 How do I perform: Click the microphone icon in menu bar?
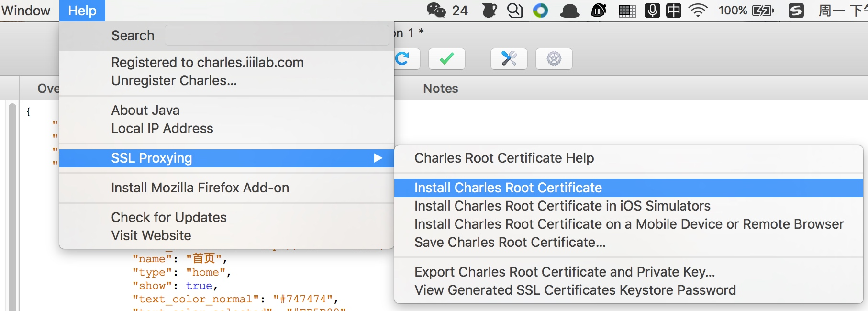tap(652, 11)
